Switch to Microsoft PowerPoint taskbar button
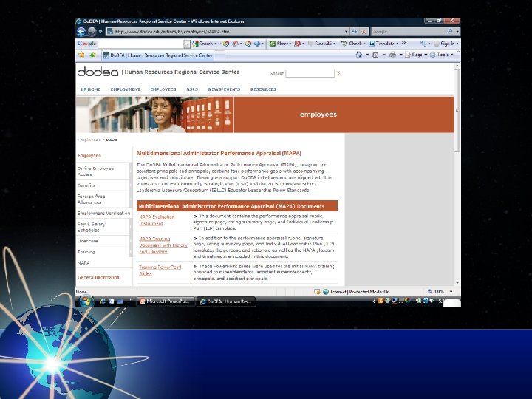 (166, 301)
